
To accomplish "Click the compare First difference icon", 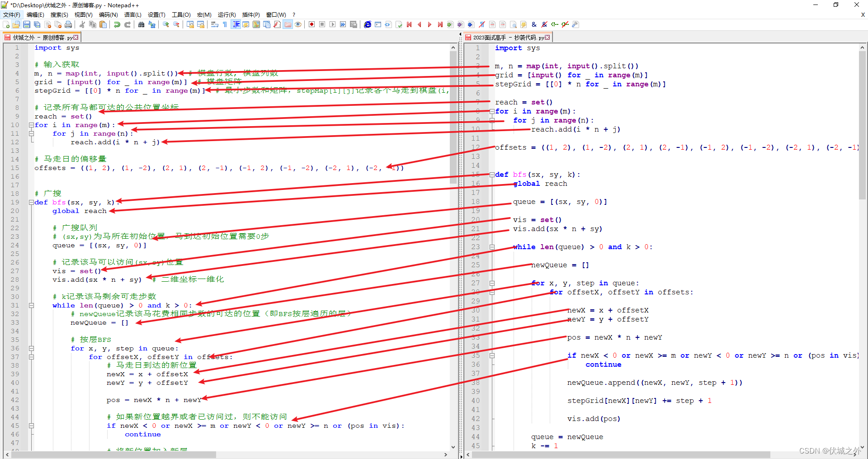I will tap(409, 24).
